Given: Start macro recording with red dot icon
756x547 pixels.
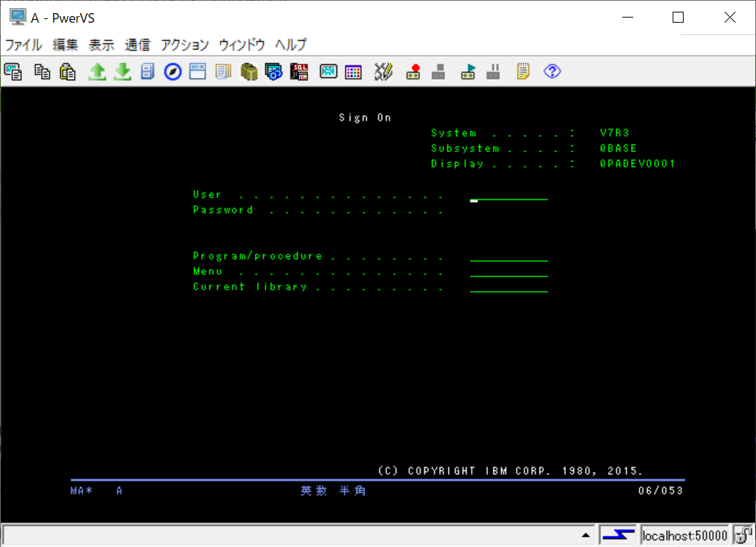Looking at the screenshot, I should pyautogui.click(x=413, y=72).
